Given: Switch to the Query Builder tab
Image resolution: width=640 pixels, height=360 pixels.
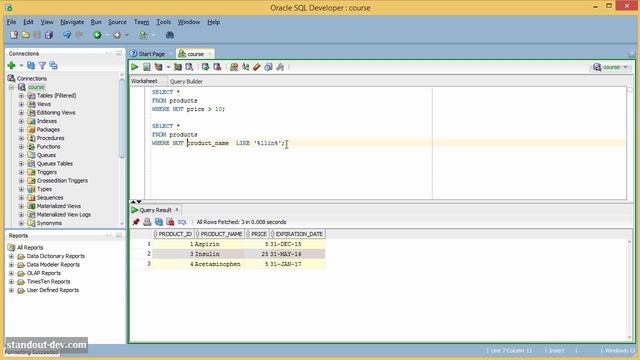Looking at the screenshot, I should coord(186,81).
